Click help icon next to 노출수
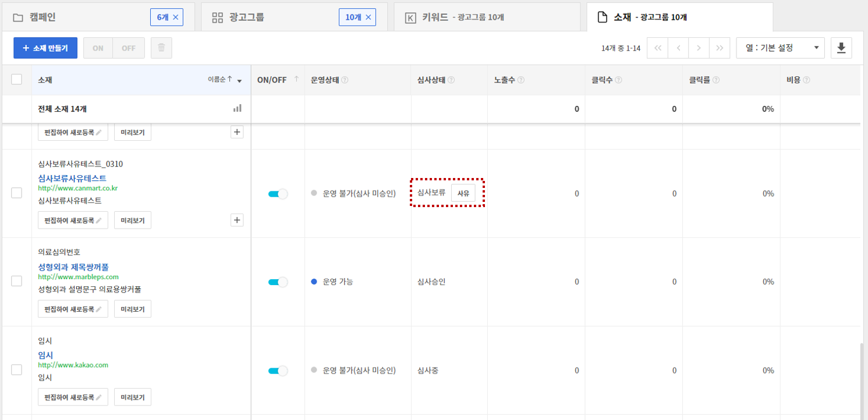Screen dimensions: 868x420 (x=521, y=80)
